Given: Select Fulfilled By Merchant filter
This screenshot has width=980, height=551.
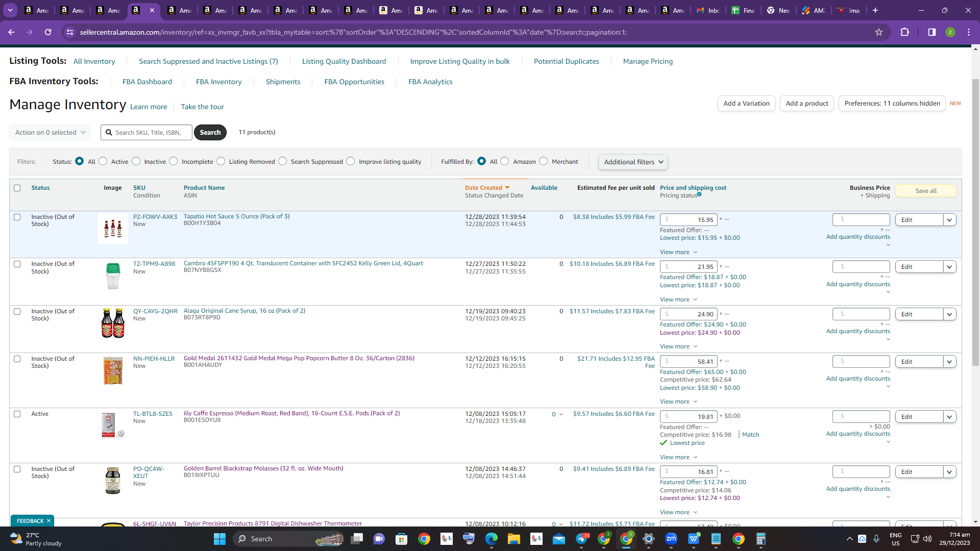Looking at the screenshot, I should tap(544, 161).
